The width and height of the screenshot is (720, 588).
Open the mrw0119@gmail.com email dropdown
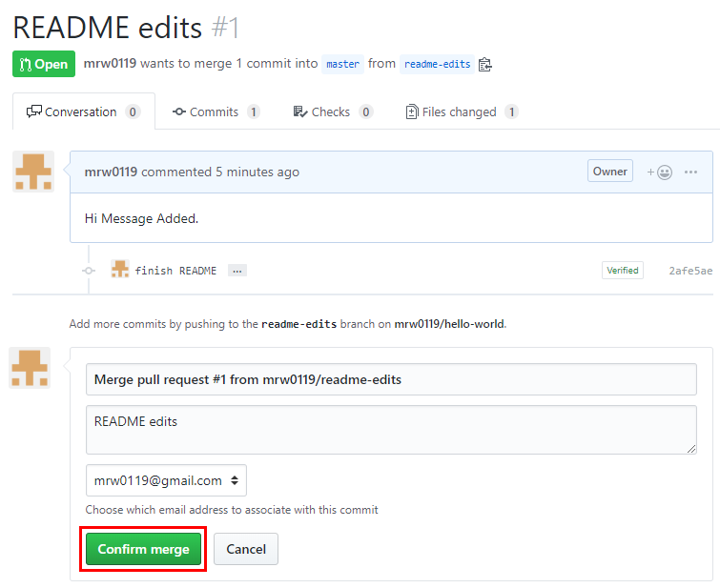pos(166,480)
